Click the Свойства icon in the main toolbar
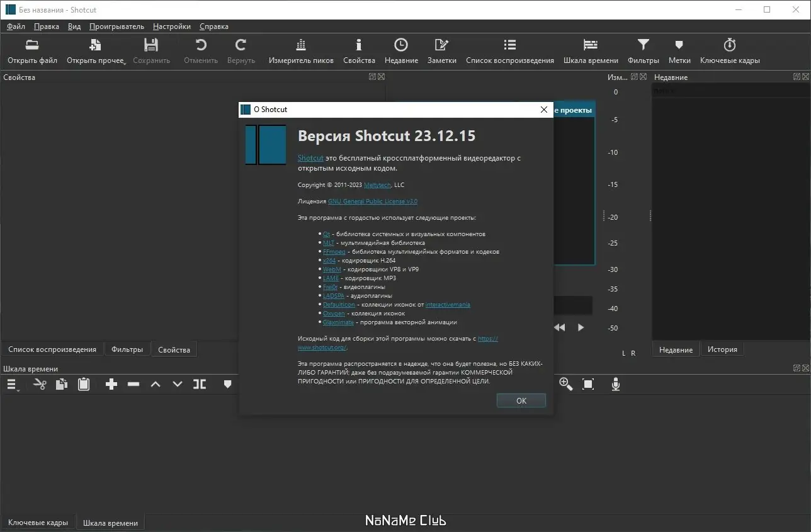The height and width of the screenshot is (532, 811). click(x=359, y=45)
